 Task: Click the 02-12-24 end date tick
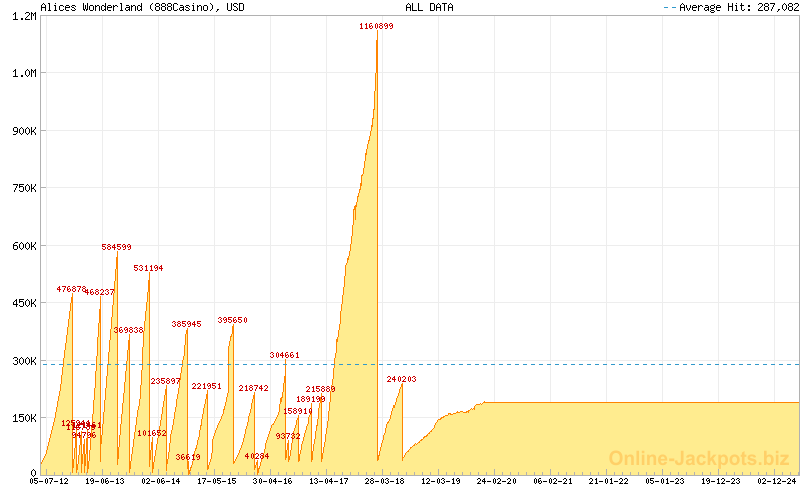pos(777,481)
